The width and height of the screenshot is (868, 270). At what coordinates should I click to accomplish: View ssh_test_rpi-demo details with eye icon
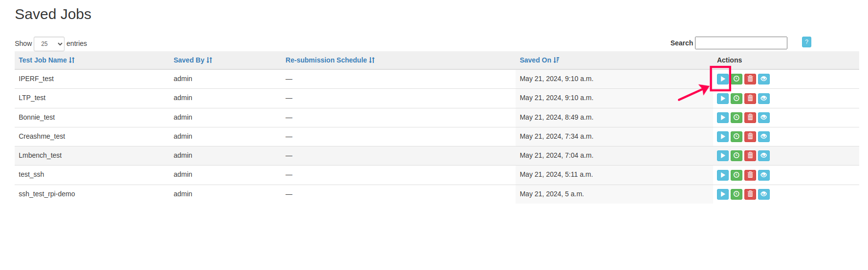(763, 194)
